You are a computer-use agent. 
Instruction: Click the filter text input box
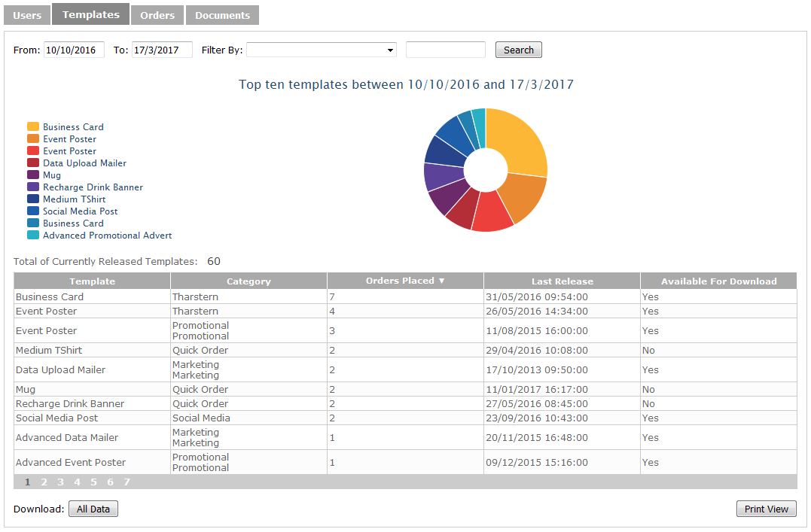(445, 50)
